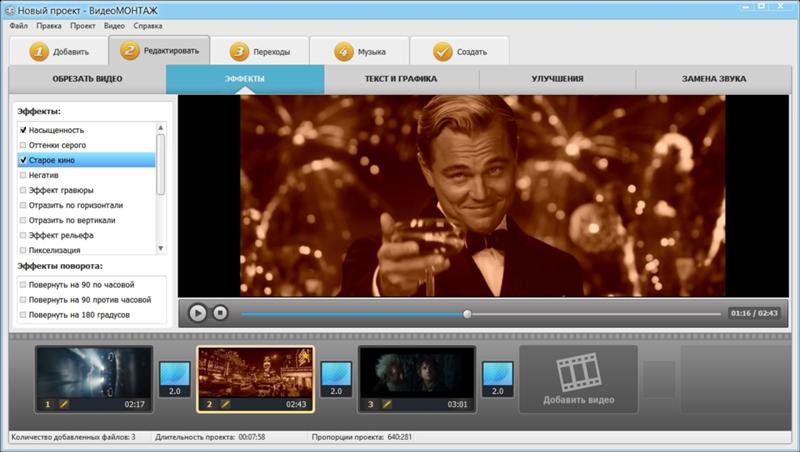This screenshot has width=800, height=452.
Task: Play the video preview
Action: tap(197, 313)
